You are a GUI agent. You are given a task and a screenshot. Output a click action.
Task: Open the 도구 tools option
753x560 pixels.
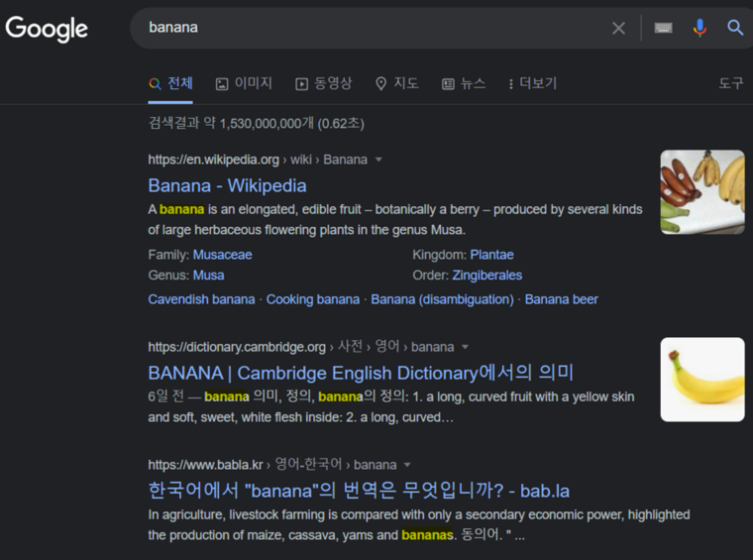(x=730, y=83)
